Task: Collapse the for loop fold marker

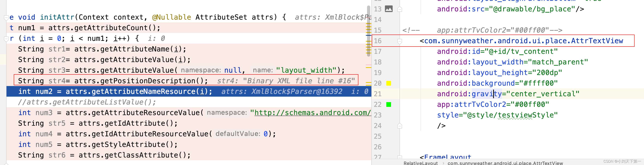Action: (6, 39)
